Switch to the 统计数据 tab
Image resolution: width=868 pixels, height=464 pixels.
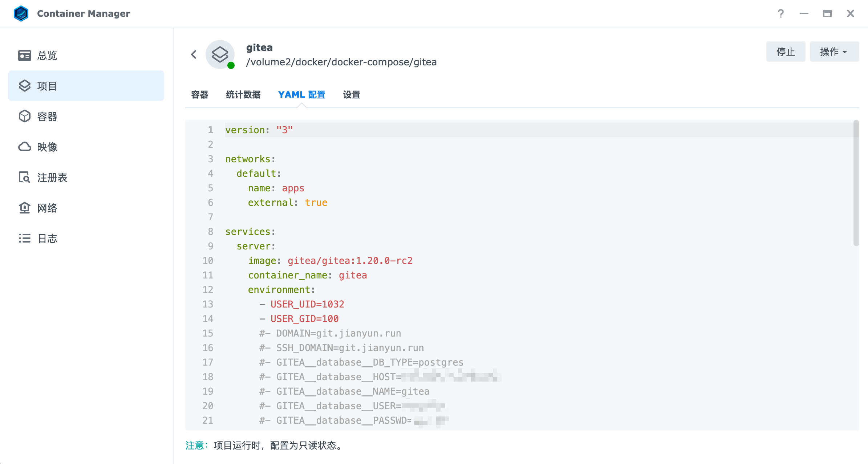point(243,95)
